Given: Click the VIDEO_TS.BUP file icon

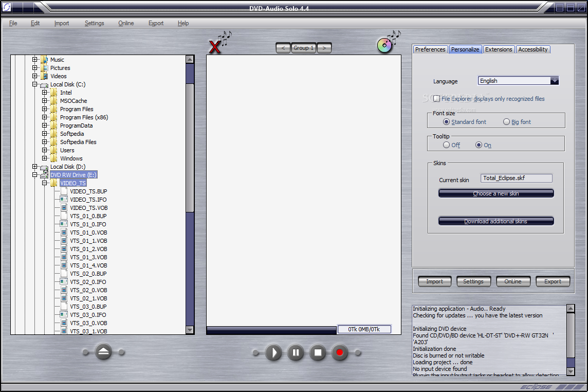Looking at the screenshot, I should pos(64,191).
